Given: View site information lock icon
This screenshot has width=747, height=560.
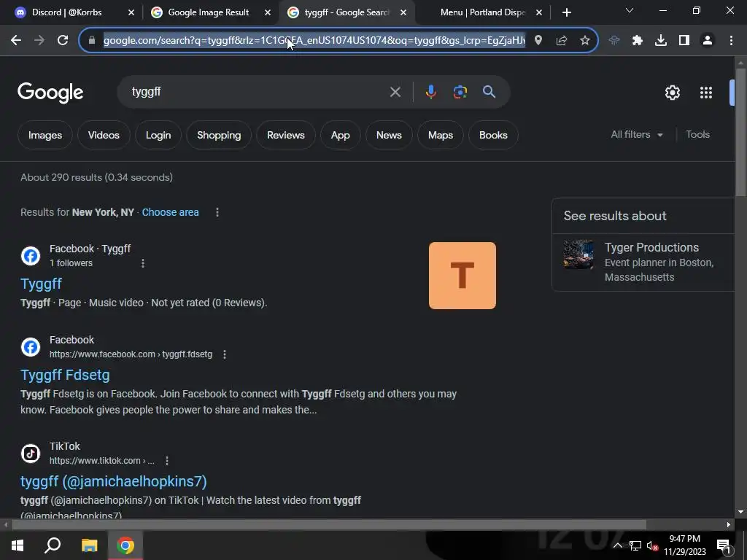Looking at the screenshot, I should [x=92, y=41].
